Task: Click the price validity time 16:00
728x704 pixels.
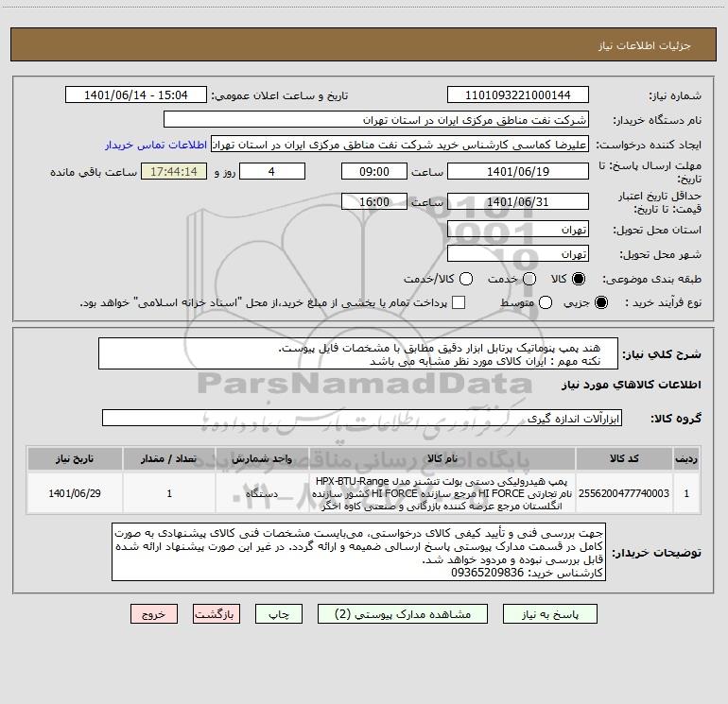Action: [x=374, y=201]
